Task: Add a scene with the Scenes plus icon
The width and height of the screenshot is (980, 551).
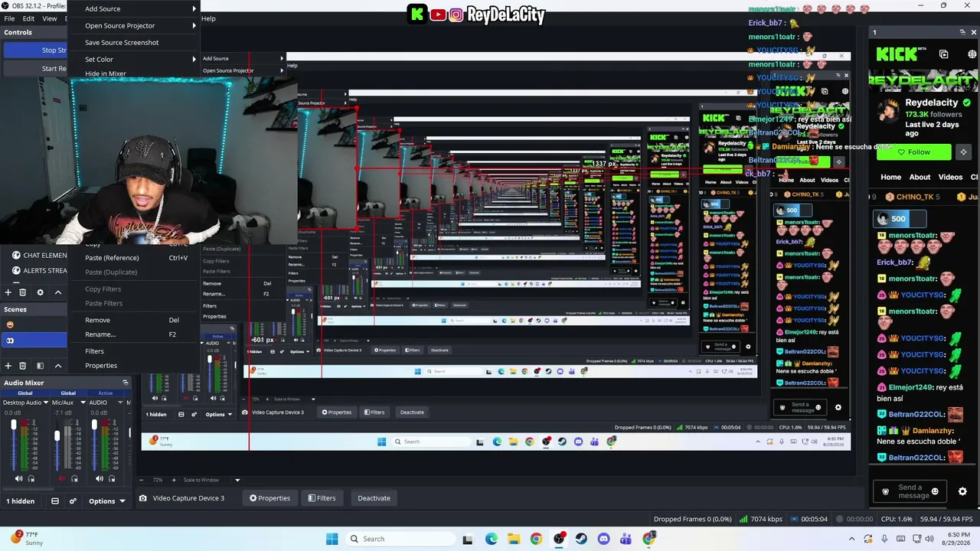Action: (x=8, y=366)
